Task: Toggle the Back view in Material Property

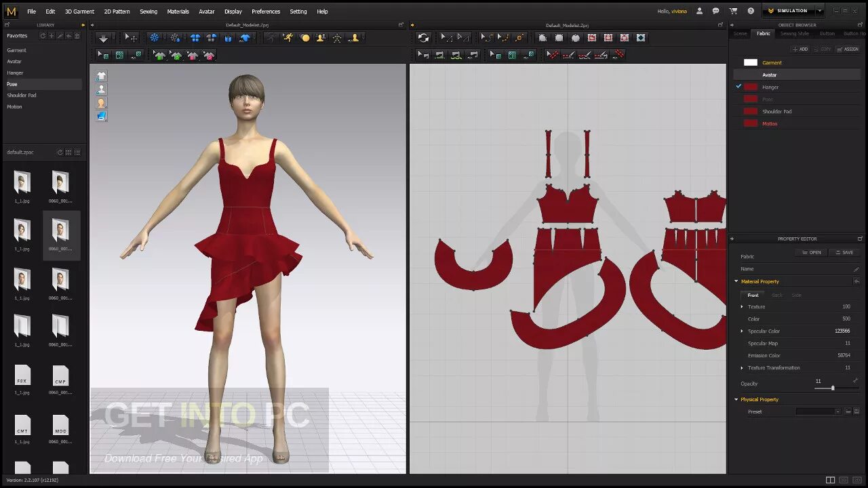Action: click(x=776, y=295)
